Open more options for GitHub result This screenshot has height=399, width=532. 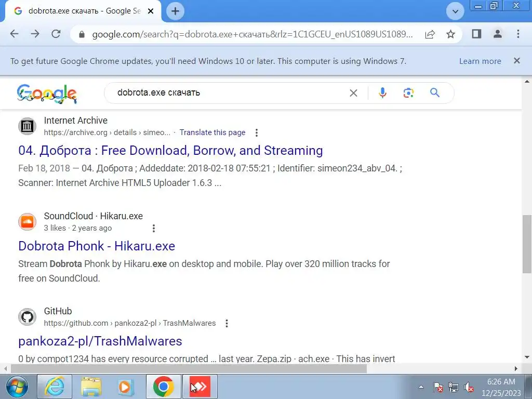[227, 323]
